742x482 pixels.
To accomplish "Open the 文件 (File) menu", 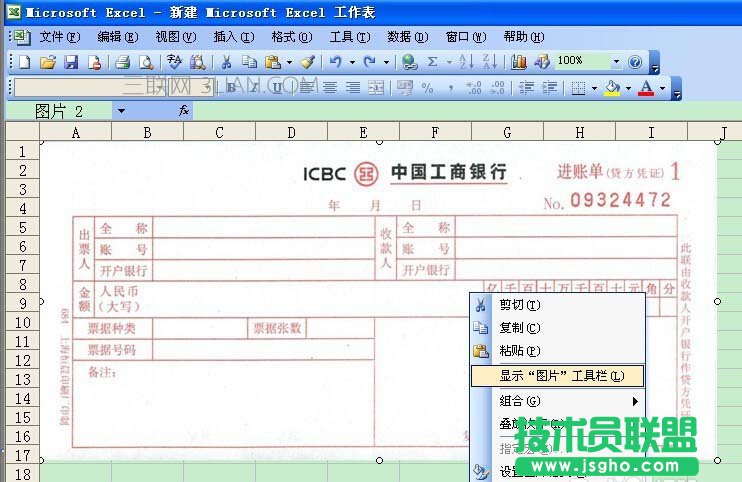I will coord(60,37).
